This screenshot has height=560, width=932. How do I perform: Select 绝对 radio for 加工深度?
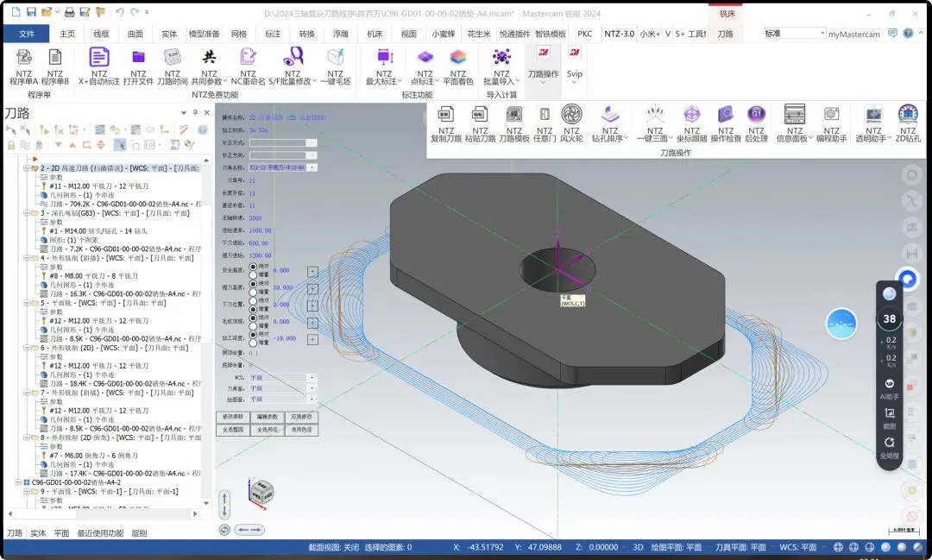tap(253, 335)
